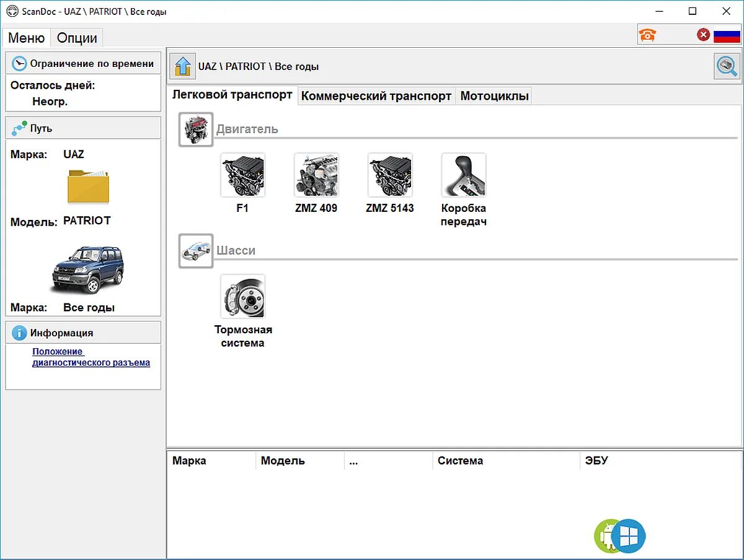
Task: Click the Информация panel header
Action: [83, 333]
